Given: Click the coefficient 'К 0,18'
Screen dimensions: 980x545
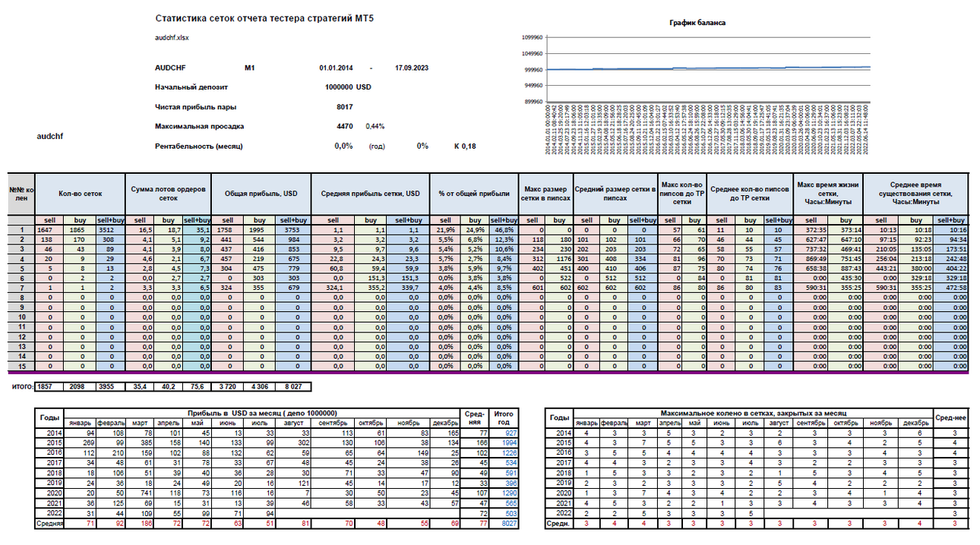Looking at the screenshot, I should 465,146.
